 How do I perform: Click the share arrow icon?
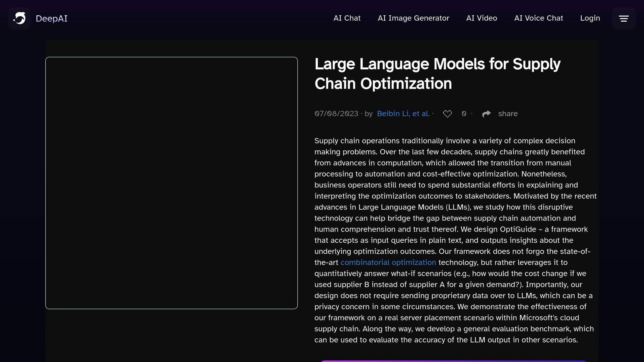click(x=486, y=114)
